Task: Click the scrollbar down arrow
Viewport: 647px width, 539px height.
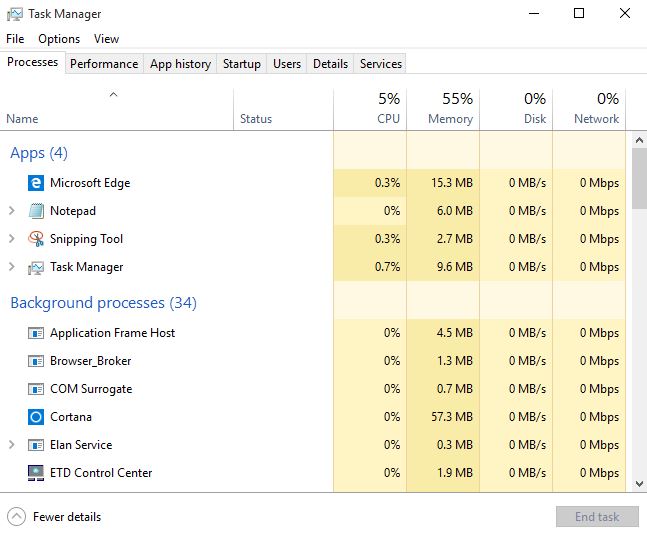Action: pos(639,484)
